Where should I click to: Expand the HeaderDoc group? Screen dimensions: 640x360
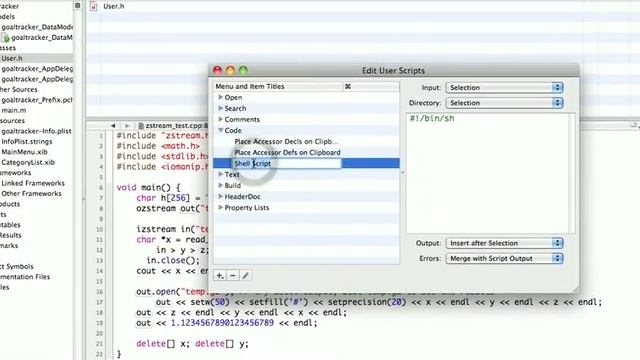click(220, 196)
